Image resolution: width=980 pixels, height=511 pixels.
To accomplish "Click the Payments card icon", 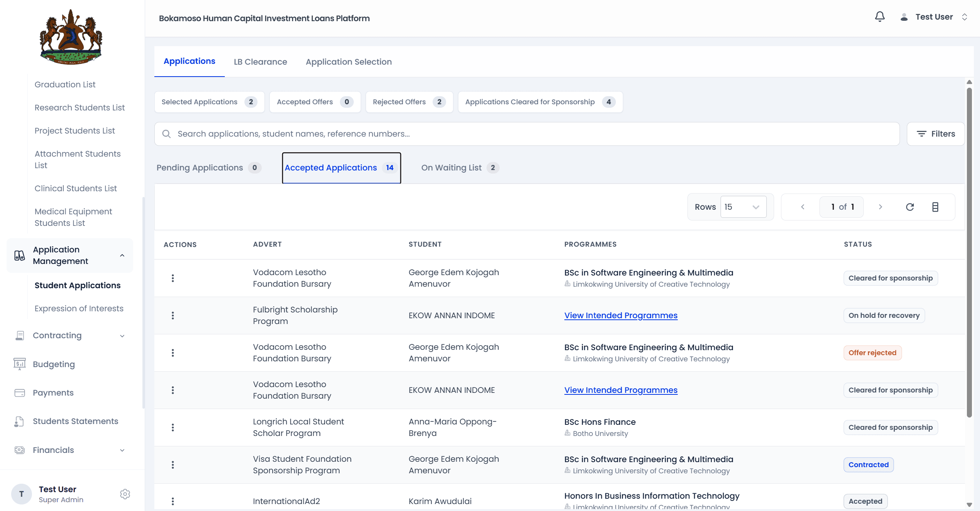I will pos(20,393).
